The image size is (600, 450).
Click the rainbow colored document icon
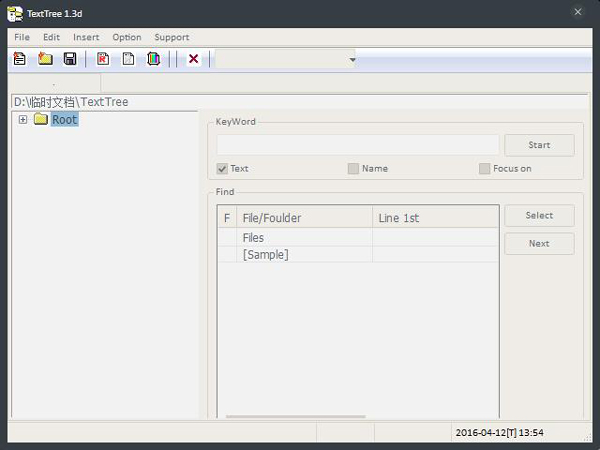(153, 59)
